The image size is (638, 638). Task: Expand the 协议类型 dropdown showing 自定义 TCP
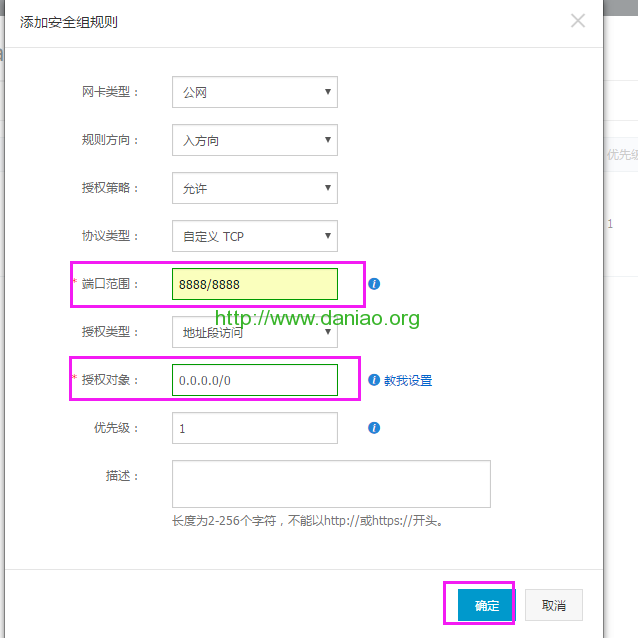(x=254, y=236)
